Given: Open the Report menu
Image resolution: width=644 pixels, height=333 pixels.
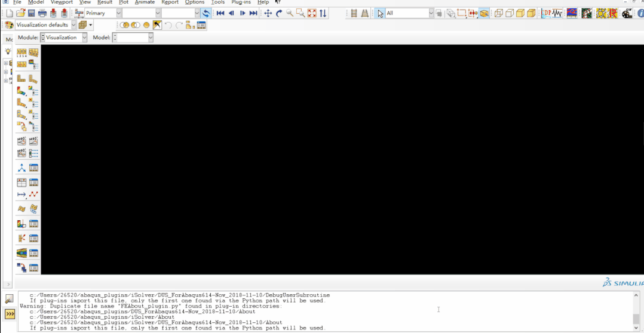Looking at the screenshot, I should coord(170,2).
